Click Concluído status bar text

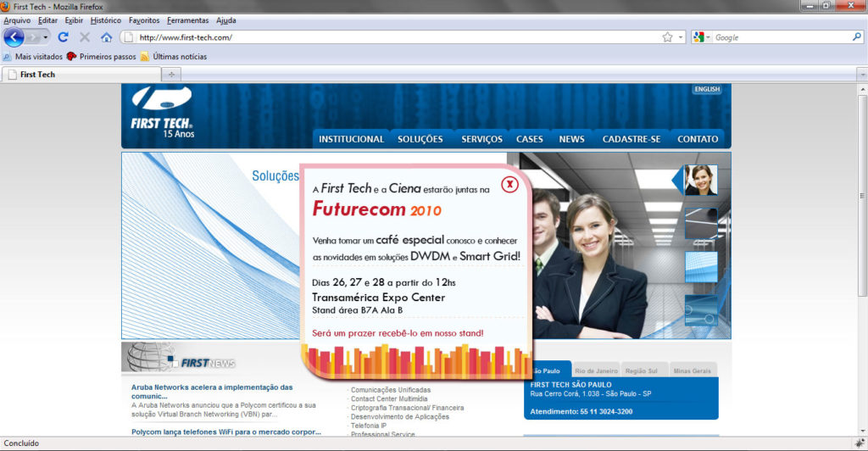click(x=21, y=443)
